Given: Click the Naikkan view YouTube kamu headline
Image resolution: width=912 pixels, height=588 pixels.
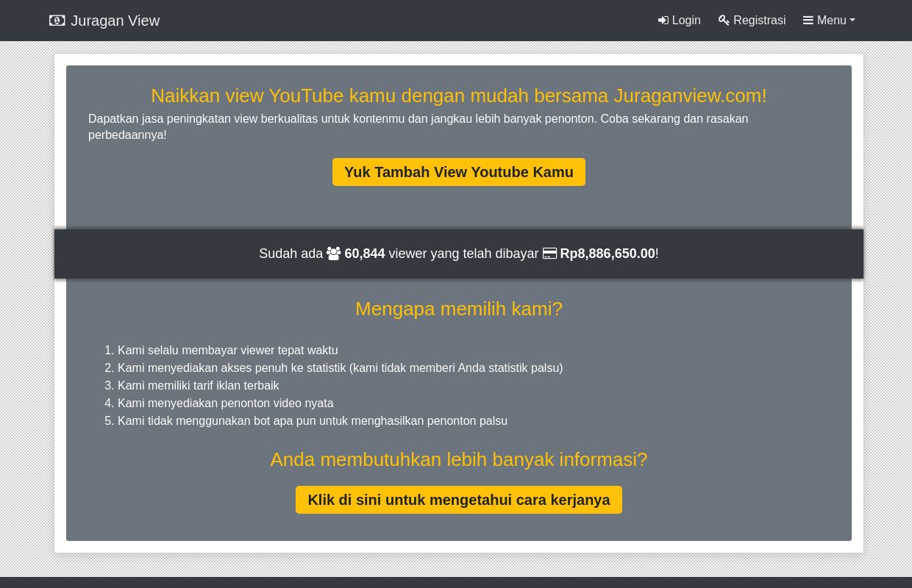Looking at the screenshot, I should coord(458,96).
